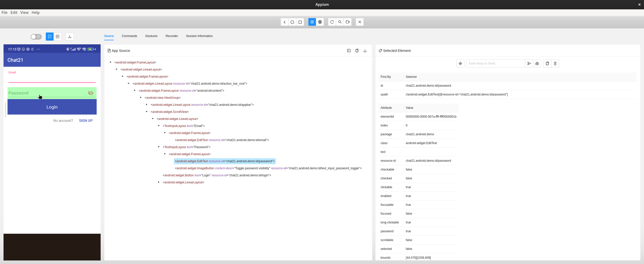This screenshot has height=264, width=644.
Task: Download the device screenshot
Action: tap(70, 37)
